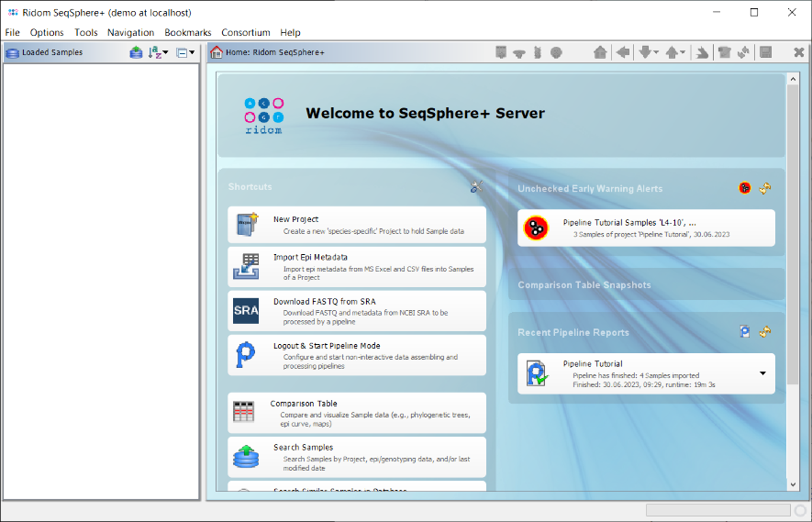
Task: Click the Home: Ridom SeqSphere+ tab title
Action: pyautogui.click(x=275, y=52)
